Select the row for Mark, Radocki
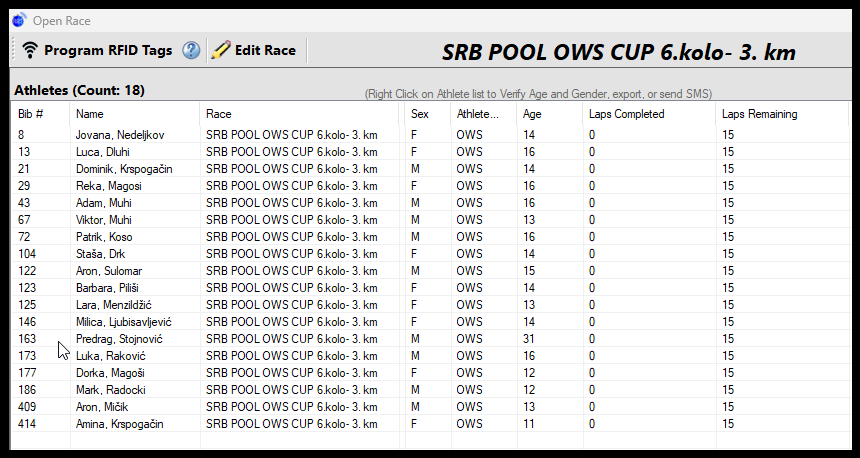Image resolution: width=860 pixels, height=458 pixels. [431, 390]
